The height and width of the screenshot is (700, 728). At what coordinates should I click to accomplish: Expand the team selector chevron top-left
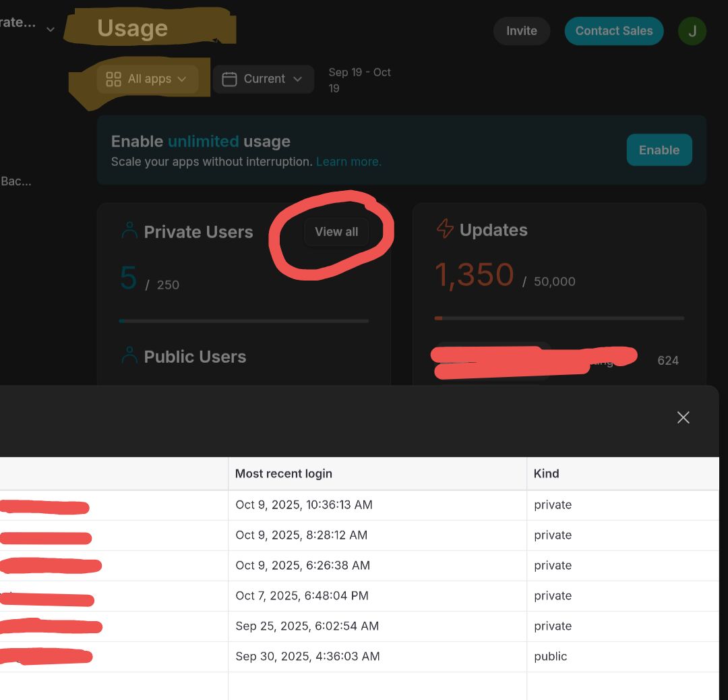point(51,29)
